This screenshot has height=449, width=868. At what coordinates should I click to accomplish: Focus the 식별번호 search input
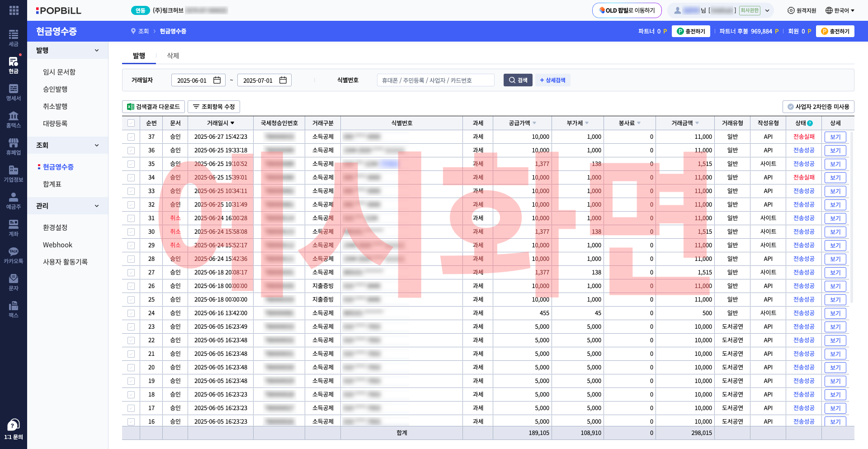[x=436, y=80]
